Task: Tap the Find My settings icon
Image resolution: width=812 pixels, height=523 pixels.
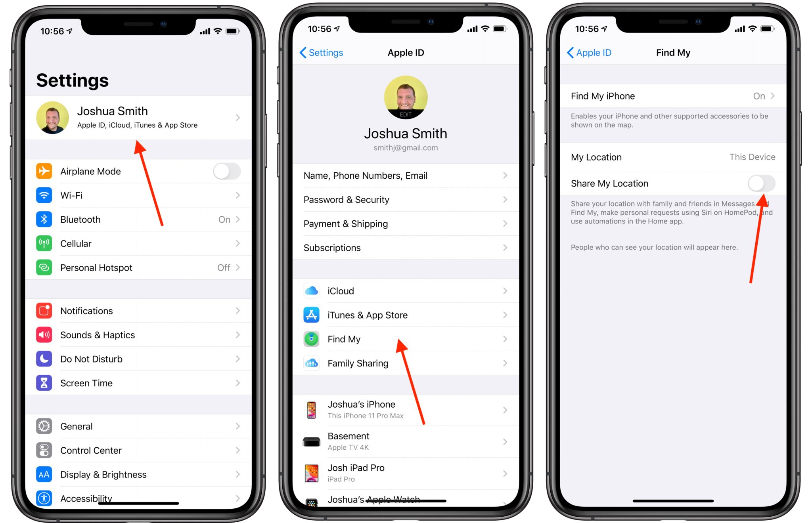Action: point(313,339)
